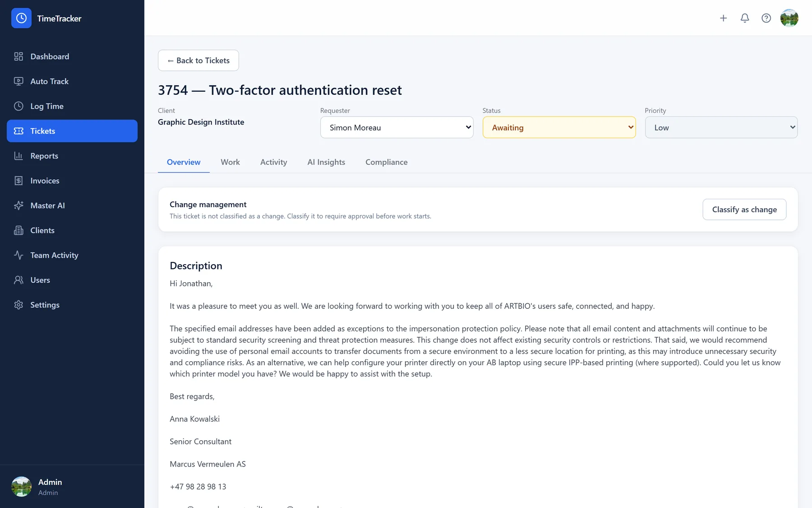The image size is (812, 508).
Task: Click the Reports bar chart icon
Action: coord(18,156)
